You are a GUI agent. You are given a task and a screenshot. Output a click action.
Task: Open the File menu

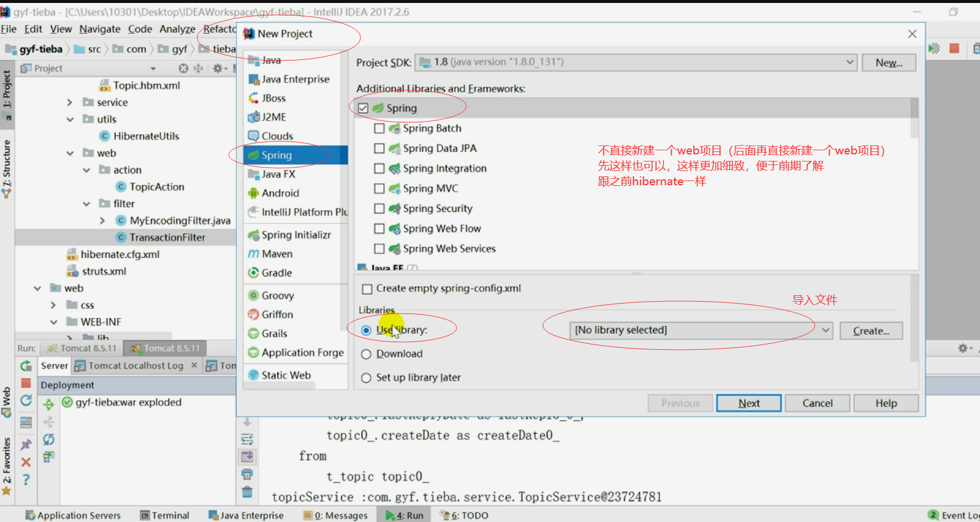tap(9, 29)
